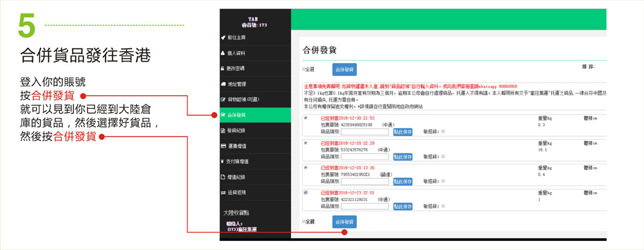Screen dimensions: 644x250
Task: Click the edit icon for 貨物認領 (可選)
Action: (x=223, y=99)
